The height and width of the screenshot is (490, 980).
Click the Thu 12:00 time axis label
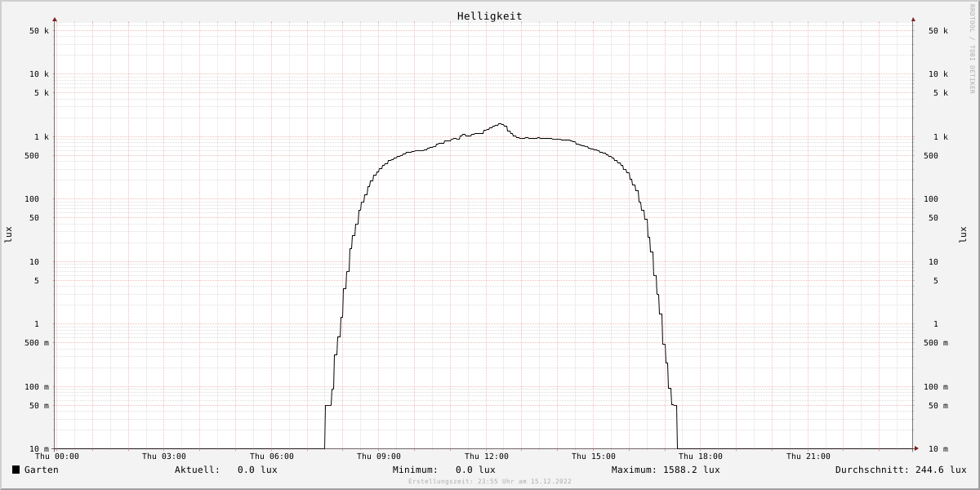pos(487,457)
